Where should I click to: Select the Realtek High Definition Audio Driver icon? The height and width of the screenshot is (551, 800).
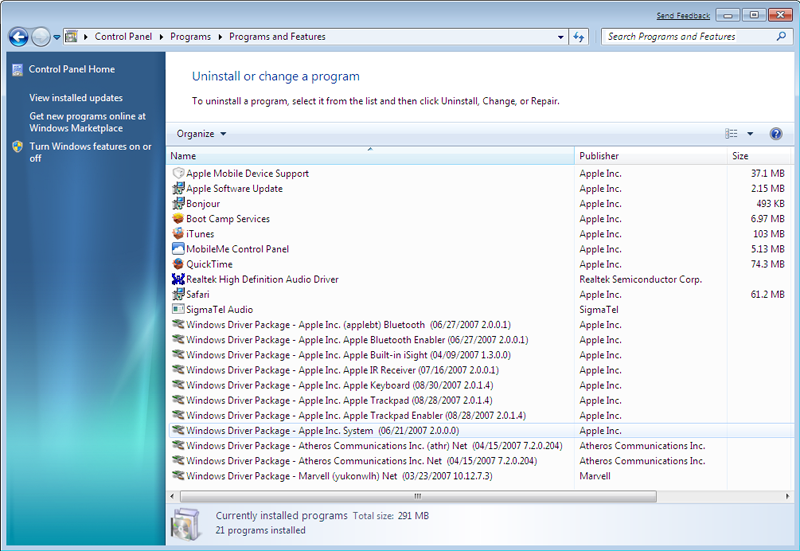[178, 279]
